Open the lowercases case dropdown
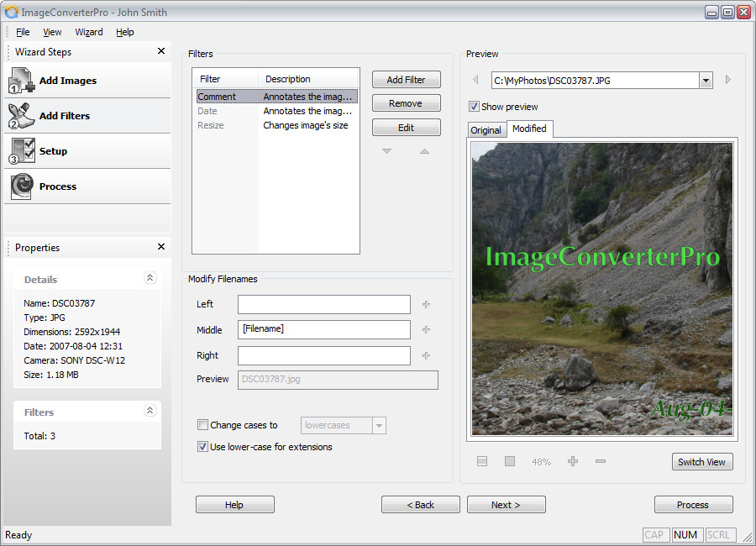 [x=380, y=425]
